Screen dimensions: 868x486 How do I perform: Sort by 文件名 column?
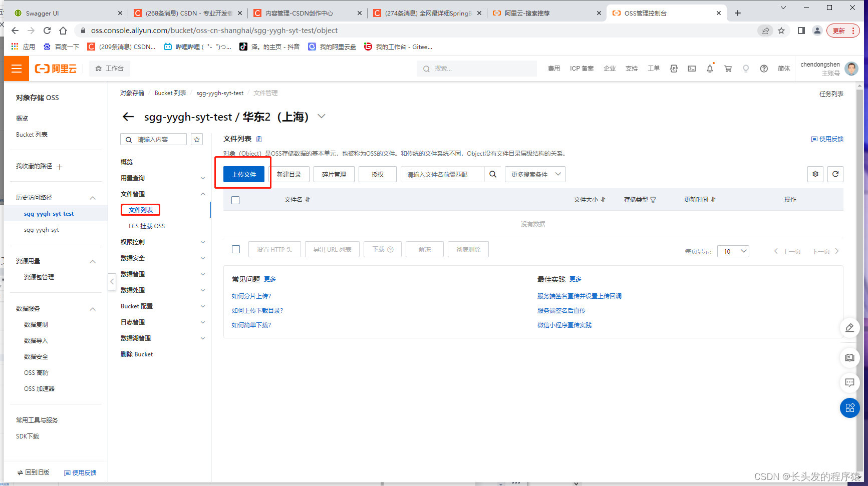pyautogui.click(x=308, y=200)
